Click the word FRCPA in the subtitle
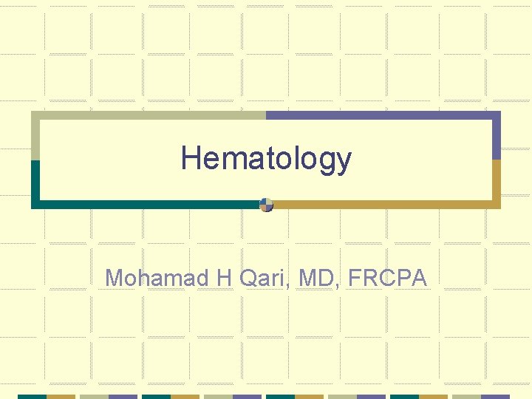Screen dimensions: 532x399 387,278
